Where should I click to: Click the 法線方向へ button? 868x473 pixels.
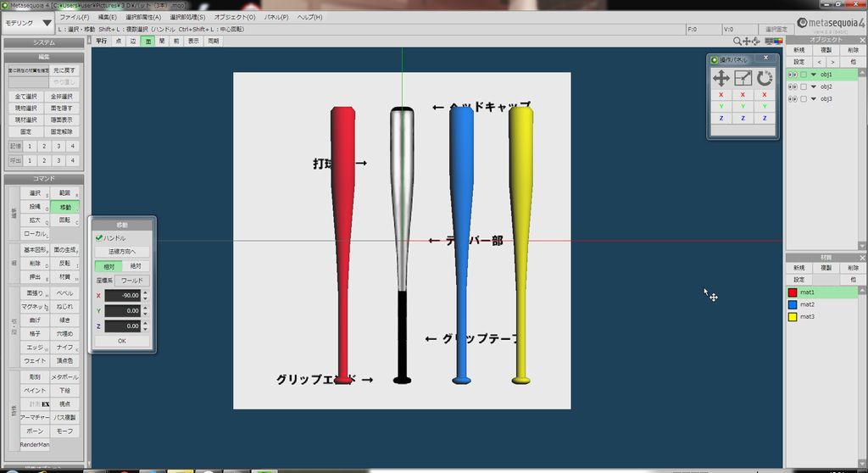tap(122, 252)
